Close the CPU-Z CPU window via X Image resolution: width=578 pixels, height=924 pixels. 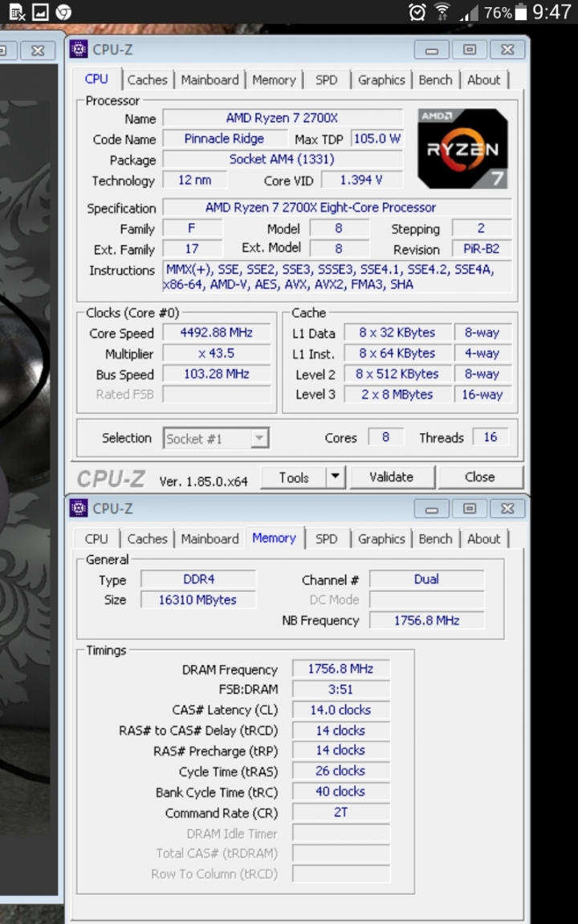[507, 50]
